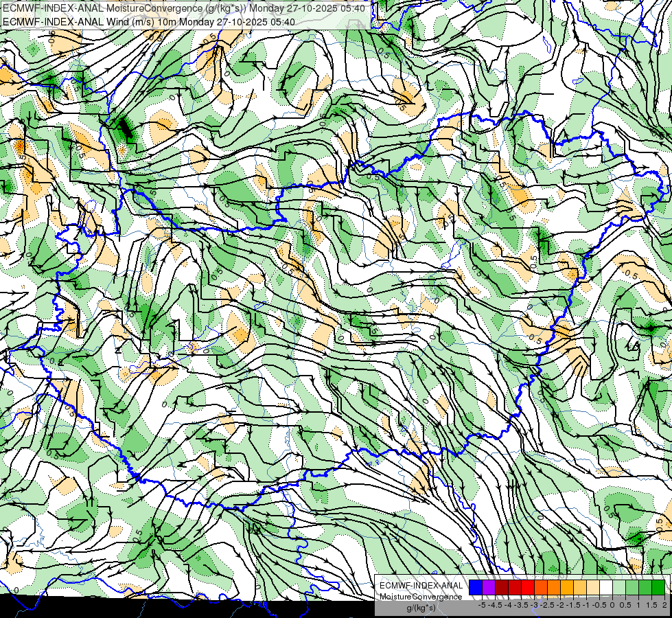The height and width of the screenshot is (618, 672).
Task: Select the legend scale value -3.5
Action: [x=521, y=605]
